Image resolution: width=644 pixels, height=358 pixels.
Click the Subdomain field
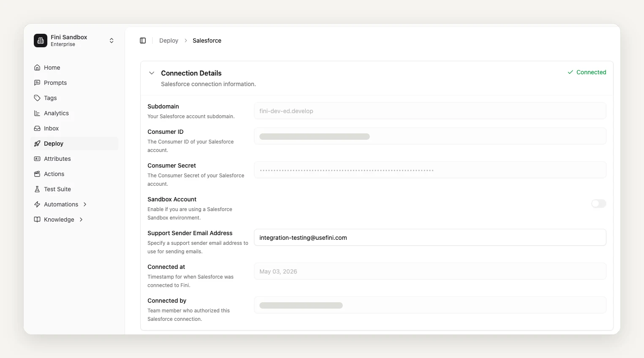pos(430,111)
